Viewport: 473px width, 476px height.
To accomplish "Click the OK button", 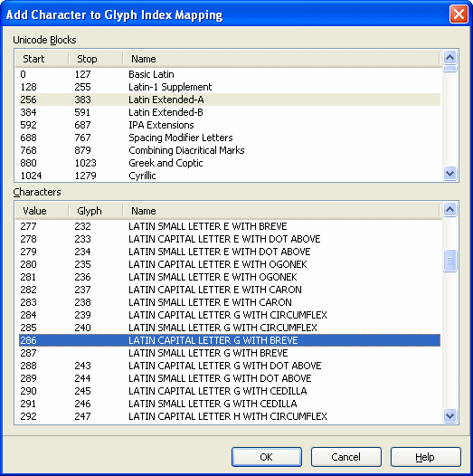I will click(267, 457).
